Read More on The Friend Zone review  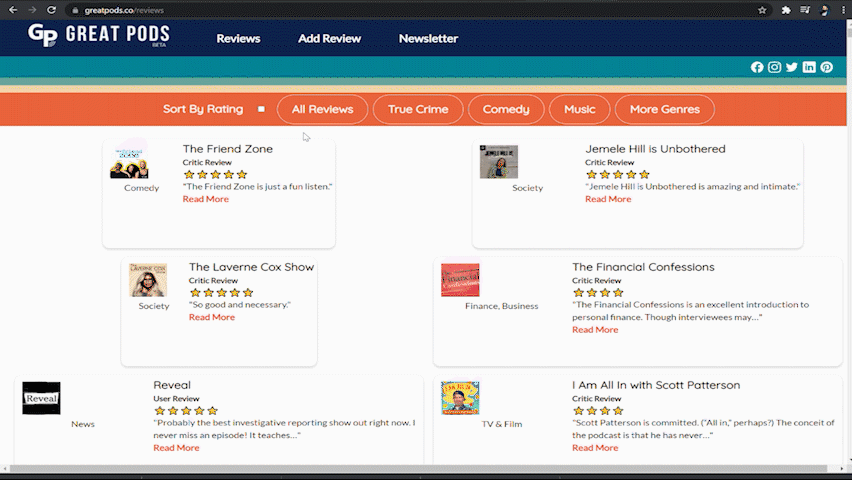pos(205,199)
